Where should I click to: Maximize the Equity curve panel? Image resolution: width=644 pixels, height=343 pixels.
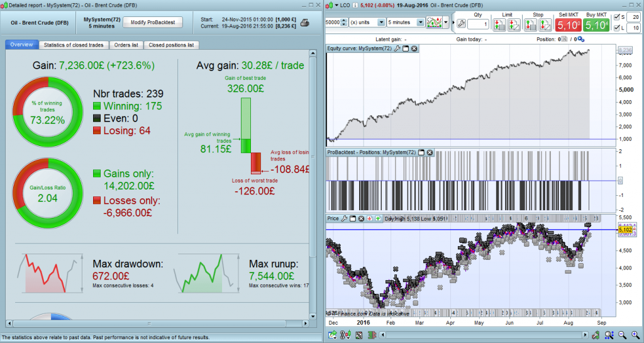[x=406, y=48]
